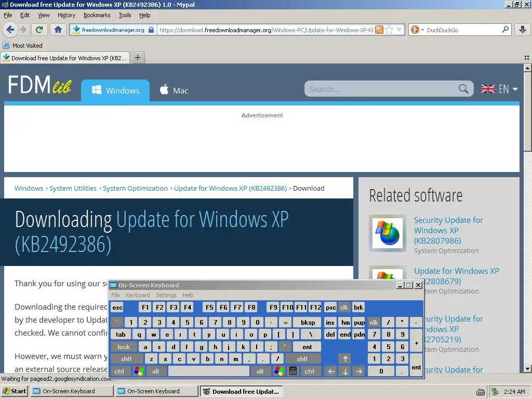Screen dimensions: 532x399
Task: Click the page scrollbar down arrow
Action: tap(528, 369)
